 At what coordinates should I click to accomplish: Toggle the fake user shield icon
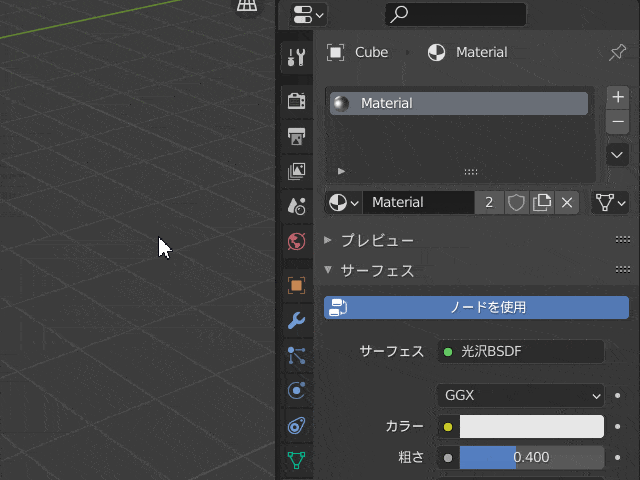[x=516, y=202]
